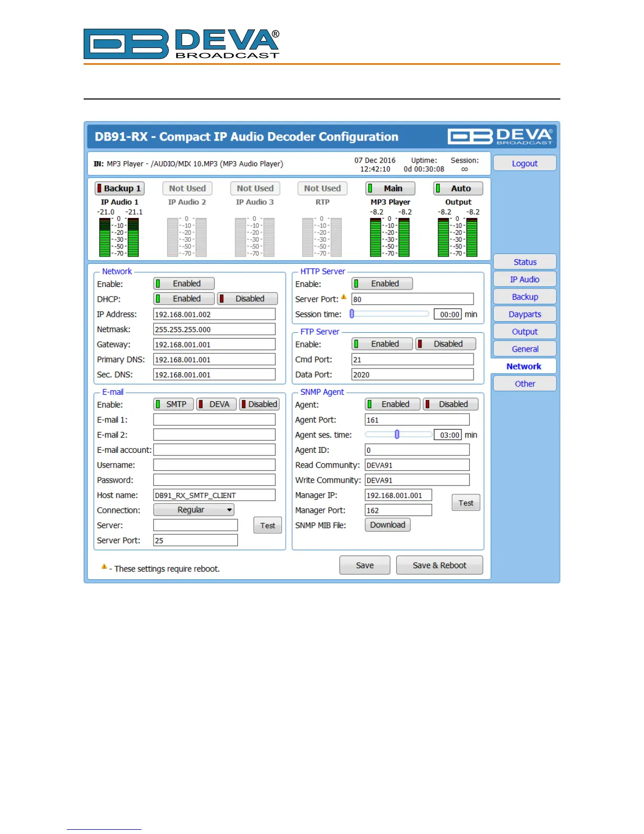Go to the Output page

[525, 331]
